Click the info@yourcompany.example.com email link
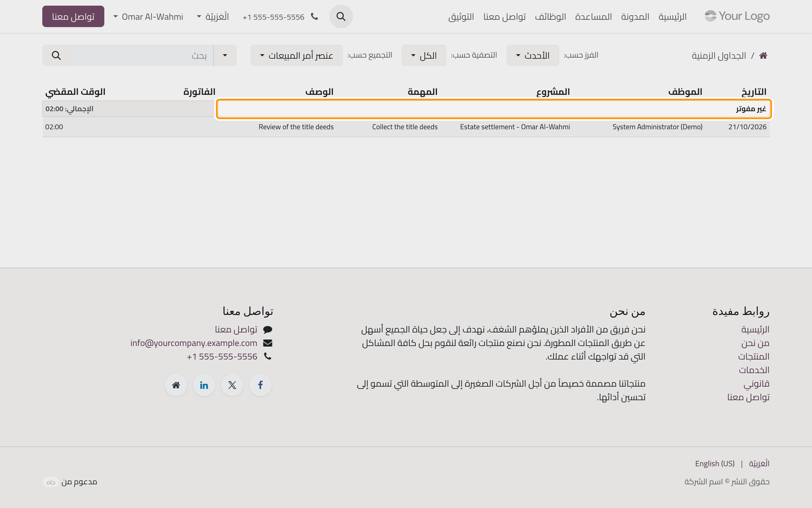This screenshot has width=812, height=508. 194,343
